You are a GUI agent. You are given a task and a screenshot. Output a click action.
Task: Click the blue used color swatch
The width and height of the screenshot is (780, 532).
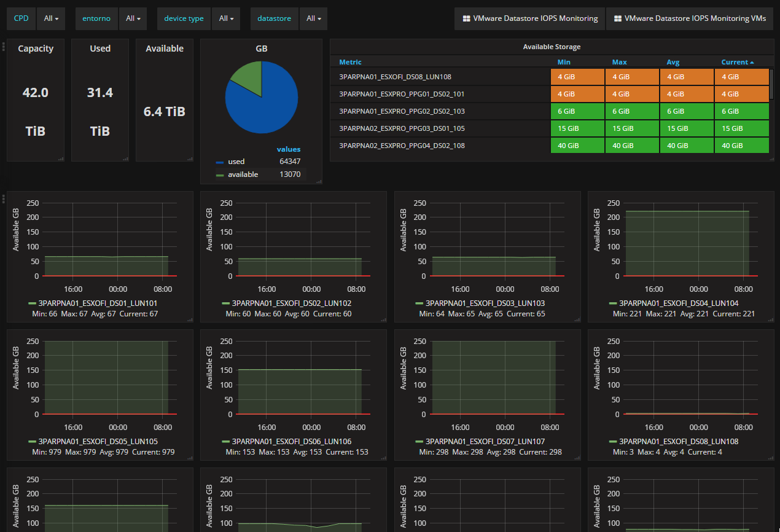click(220, 163)
